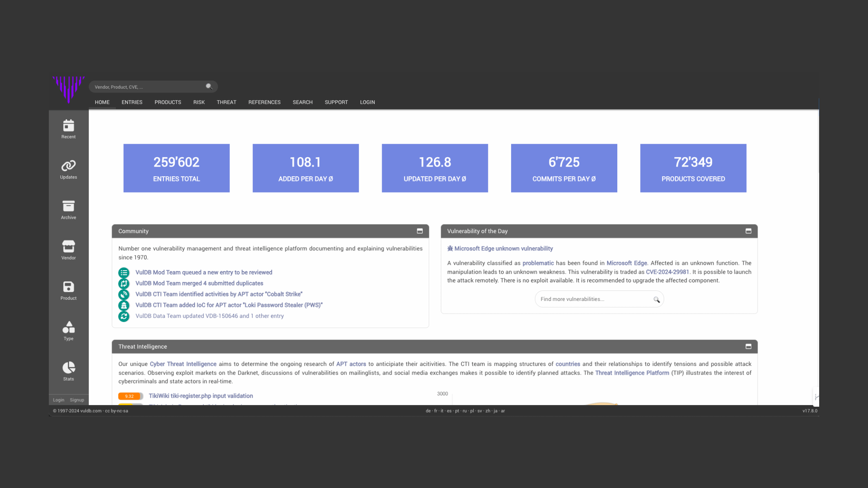The height and width of the screenshot is (488, 868).
Task: Open the SEARCH menu
Action: (x=303, y=102)
